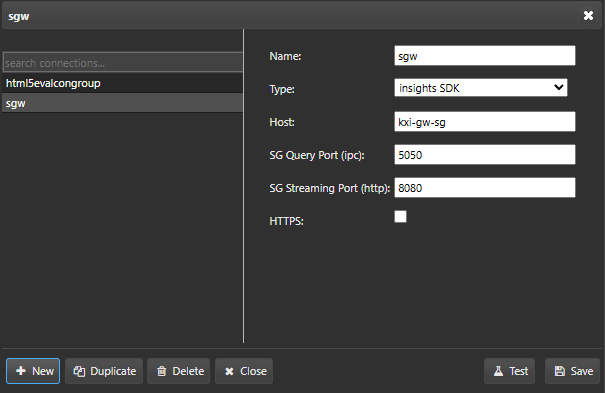Click the Close button

click(x=244, y=371)
